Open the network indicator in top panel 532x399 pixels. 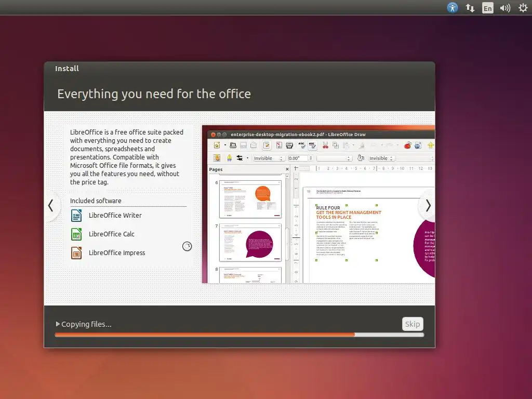click(x=470, y=8)
